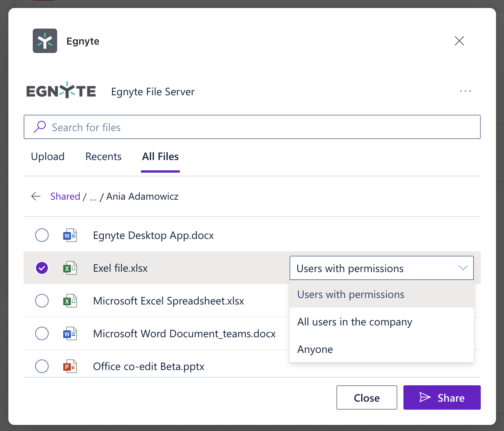Click the back arrow above the file list
The height and width of the screenshot is (431, 504).
click(x=35, y=196)
